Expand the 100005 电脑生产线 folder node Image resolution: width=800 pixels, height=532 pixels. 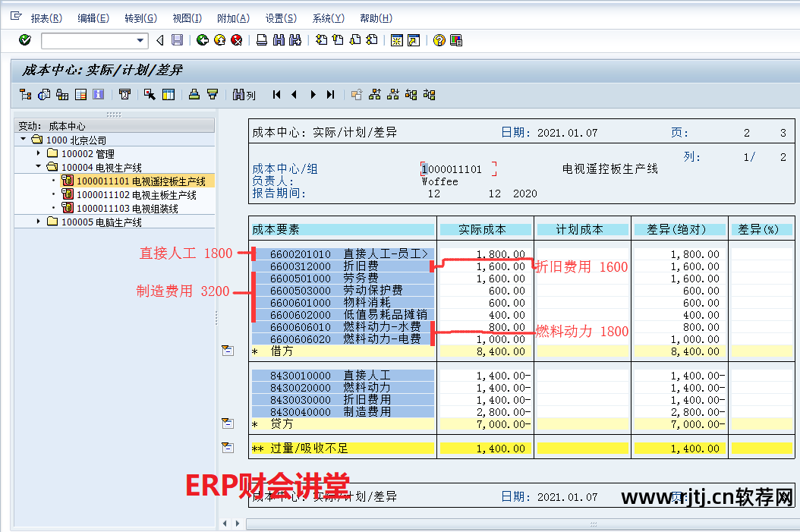click(x=38, y=222)
